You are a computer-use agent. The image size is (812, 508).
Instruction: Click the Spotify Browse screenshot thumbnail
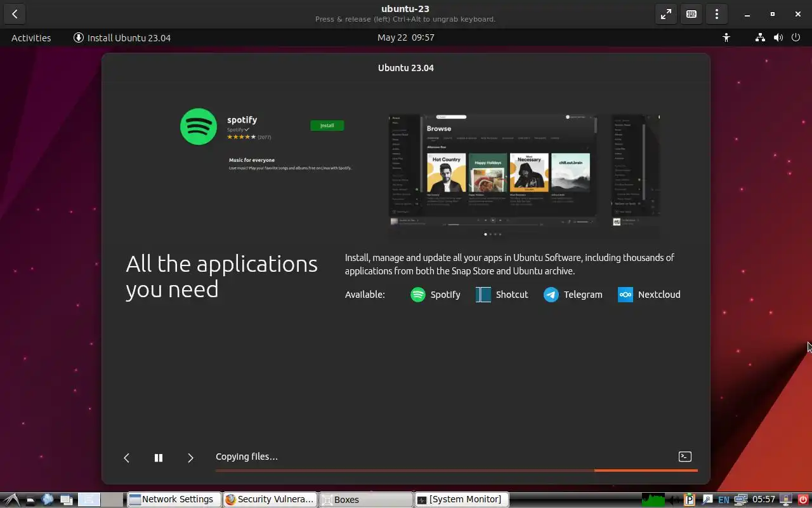click(x=493, y=171)
